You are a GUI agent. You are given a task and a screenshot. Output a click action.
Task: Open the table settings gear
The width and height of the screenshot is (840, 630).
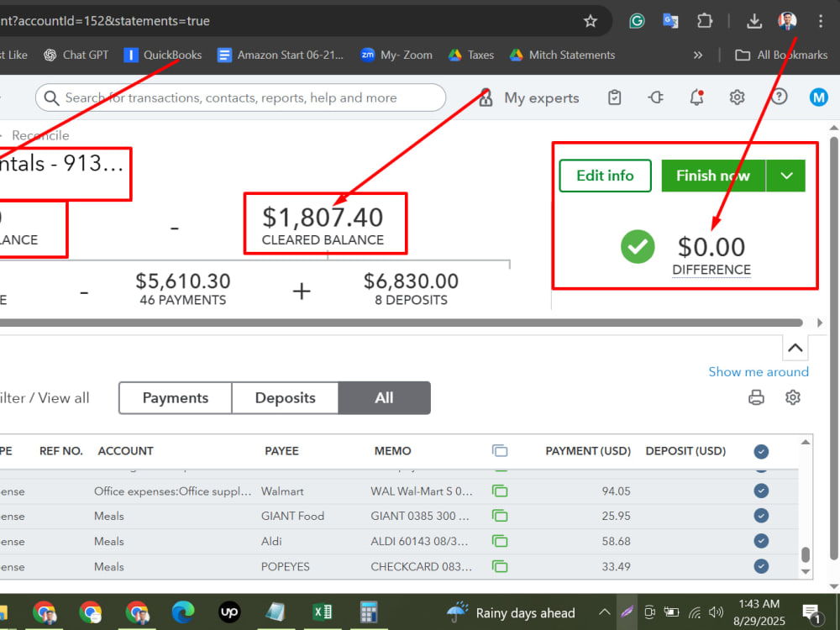tap(793, 397)
